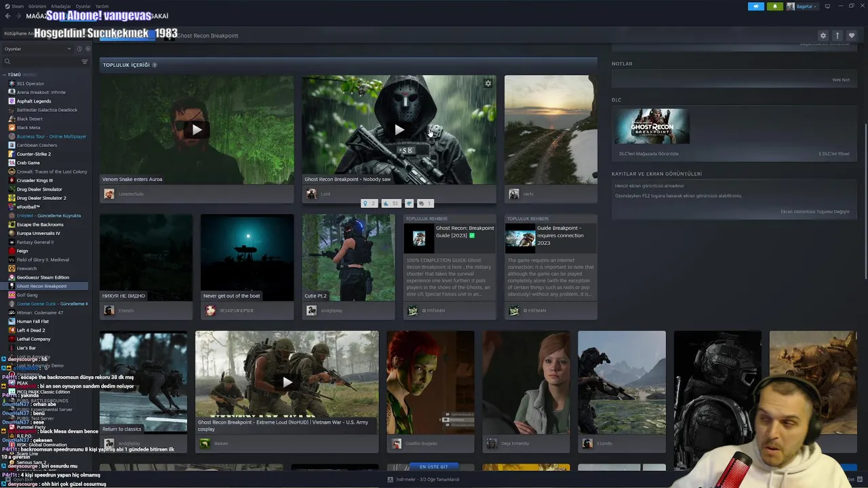
Task: Open the Never get out of the boat screenshot
Action: (x=248, y=258)
